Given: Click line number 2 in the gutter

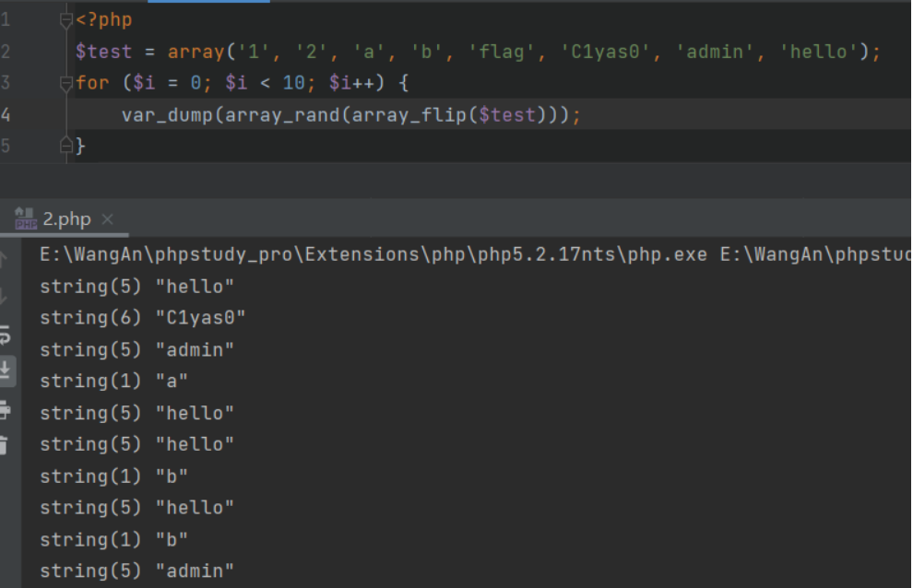Looking at the screenshot, I should coord(6,52).
